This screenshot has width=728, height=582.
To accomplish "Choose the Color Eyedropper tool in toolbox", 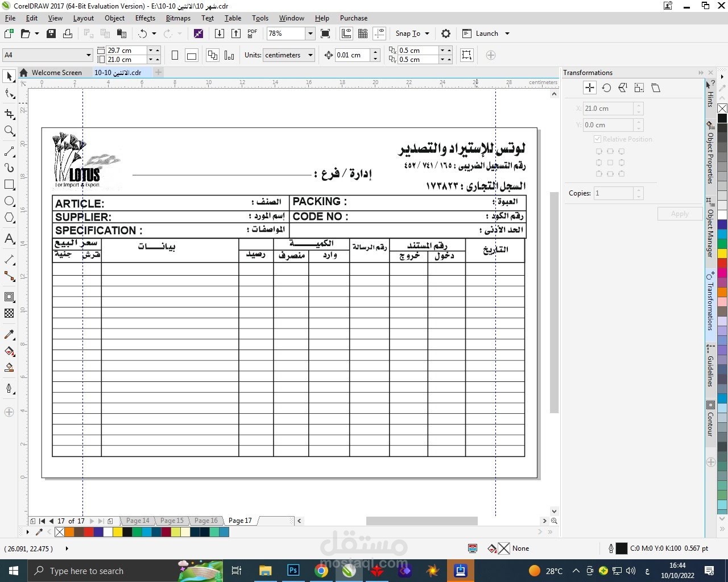I will pyautogui.click(x=9, y=335).
